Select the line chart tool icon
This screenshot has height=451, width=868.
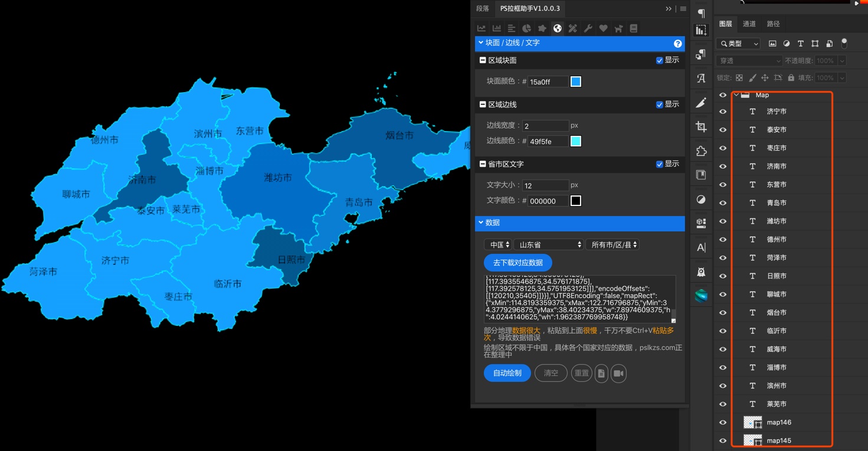click(482, 28)
